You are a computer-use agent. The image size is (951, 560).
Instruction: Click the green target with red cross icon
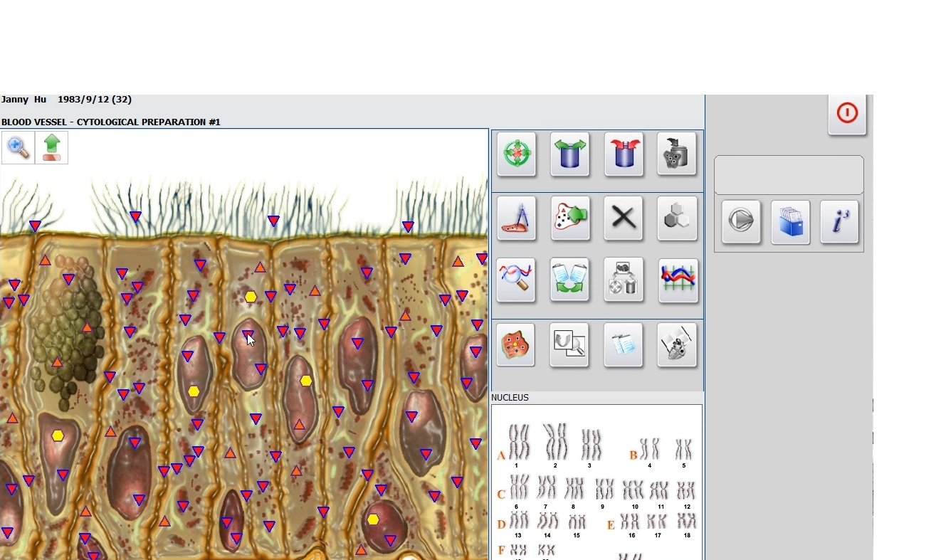(x=516, y=154)
